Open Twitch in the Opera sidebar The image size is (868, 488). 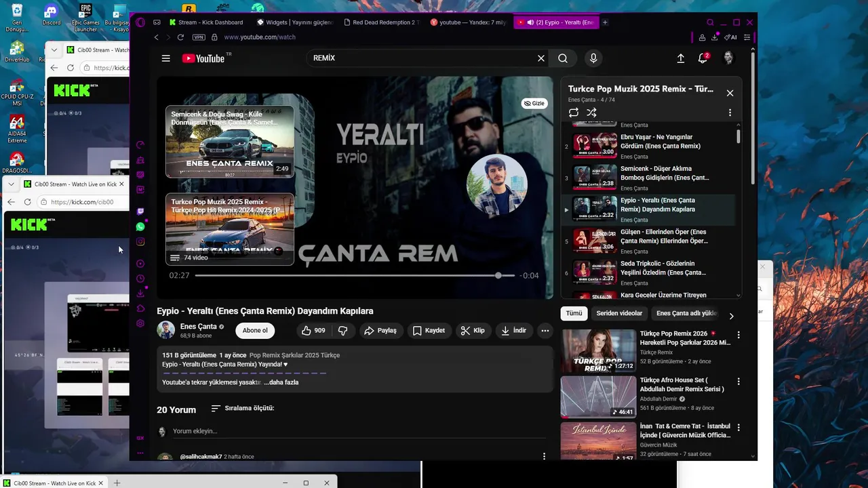[x=140, y=211]
